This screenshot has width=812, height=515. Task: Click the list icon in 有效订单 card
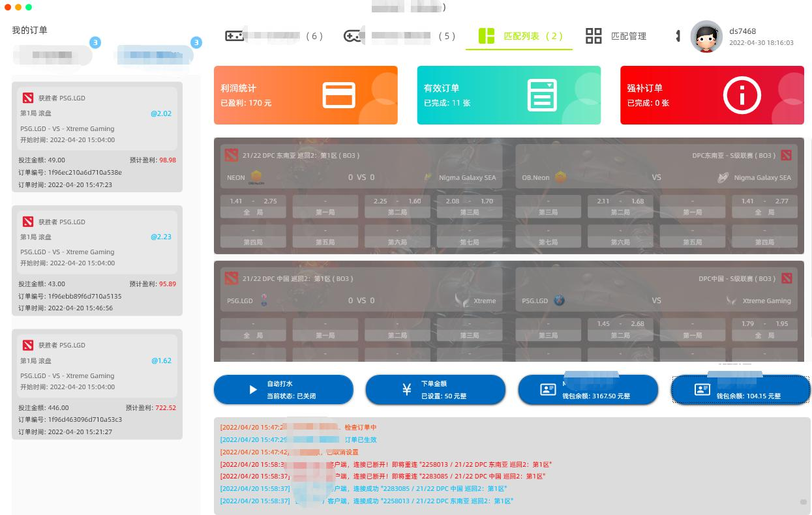542,95
